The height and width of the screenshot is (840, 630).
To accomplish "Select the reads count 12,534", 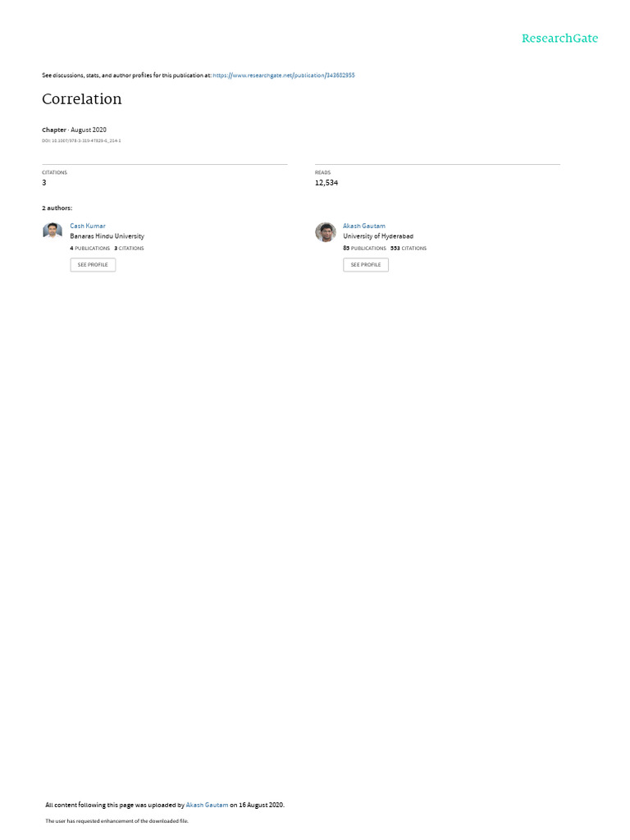I will tap(326, 183).
